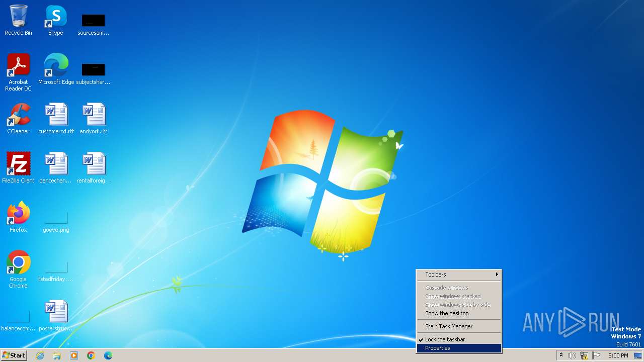Select the Skype desktop shortcut
This screenshot has height=362, width=644.
(56, 20)
